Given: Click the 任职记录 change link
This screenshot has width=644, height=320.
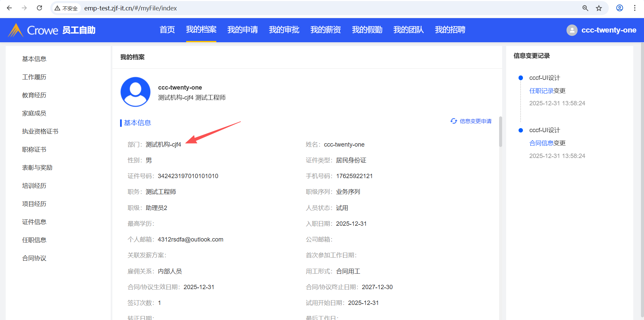Looking at the screenshot, I should pos(541,91).
